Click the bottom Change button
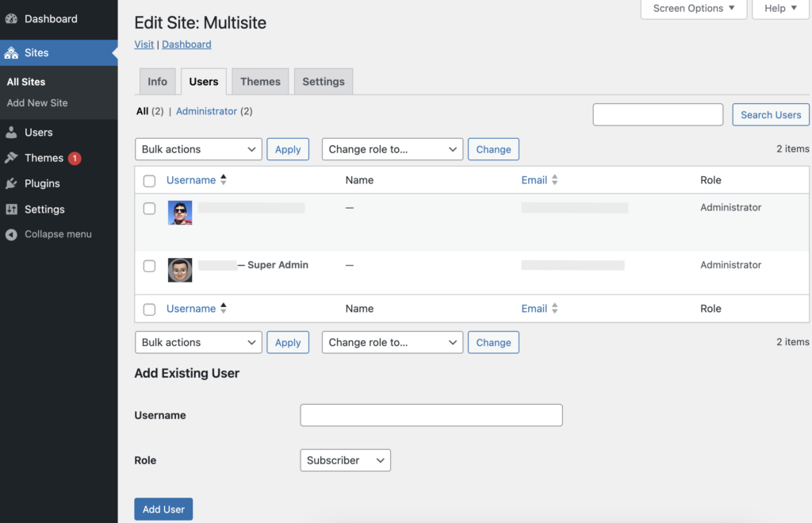The width and height of the screenshot is (812, 523). 493,343
